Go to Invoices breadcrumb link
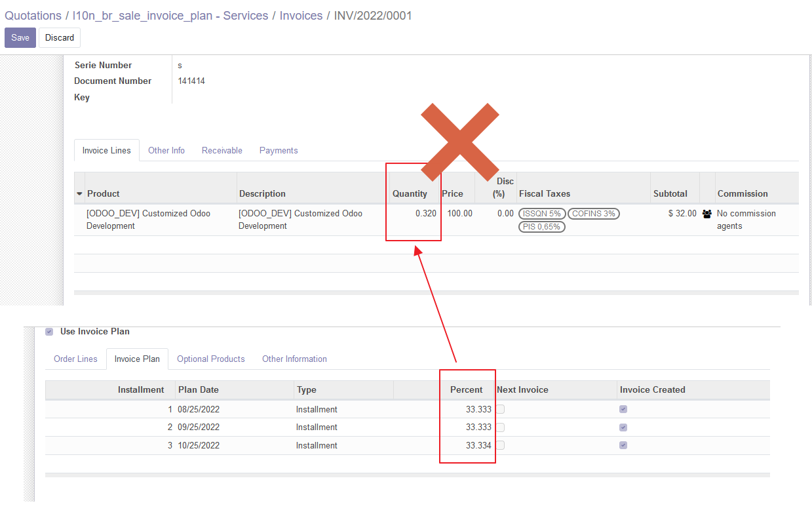Image resolution: width=812 pixels, height=516 pixels. coord(301,16)
